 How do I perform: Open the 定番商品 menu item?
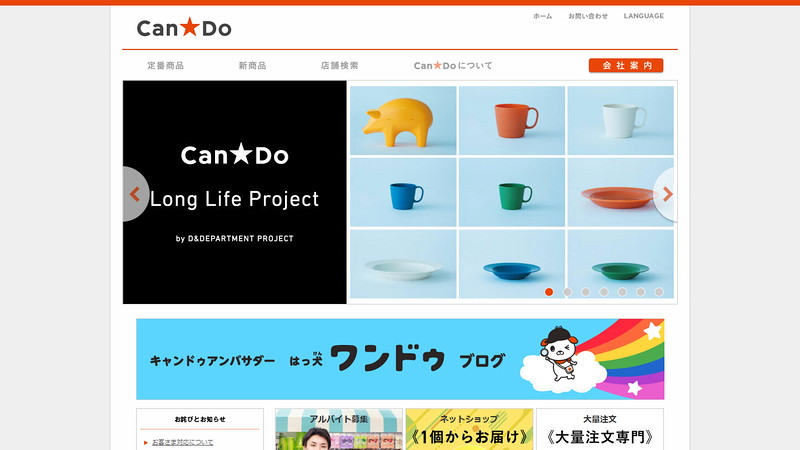165,65
